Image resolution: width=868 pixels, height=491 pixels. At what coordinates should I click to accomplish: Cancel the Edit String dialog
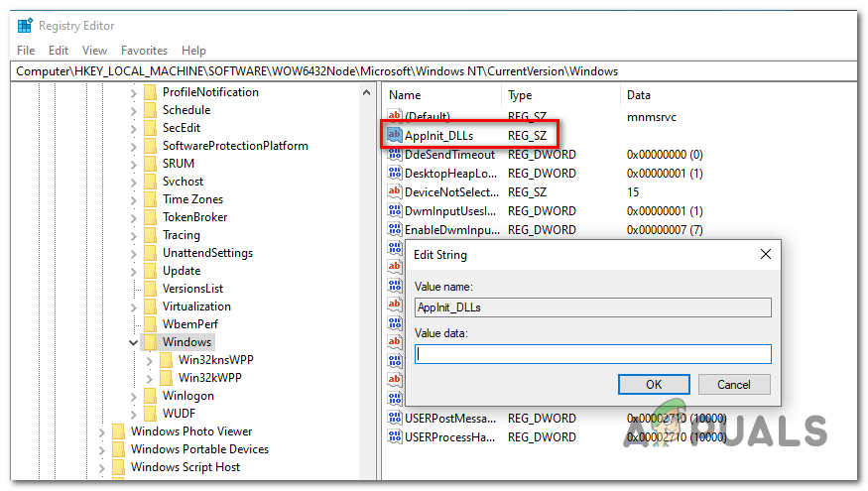(x=734, y=384)
